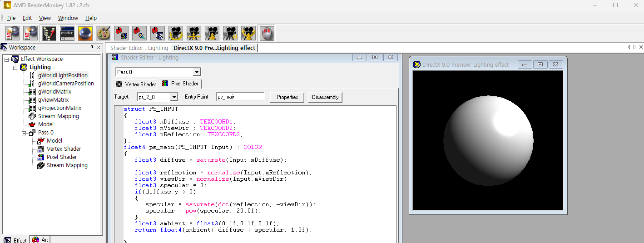Click the Pass 0 icon in tree
The image size is (644, 243).
pos(32,133)
